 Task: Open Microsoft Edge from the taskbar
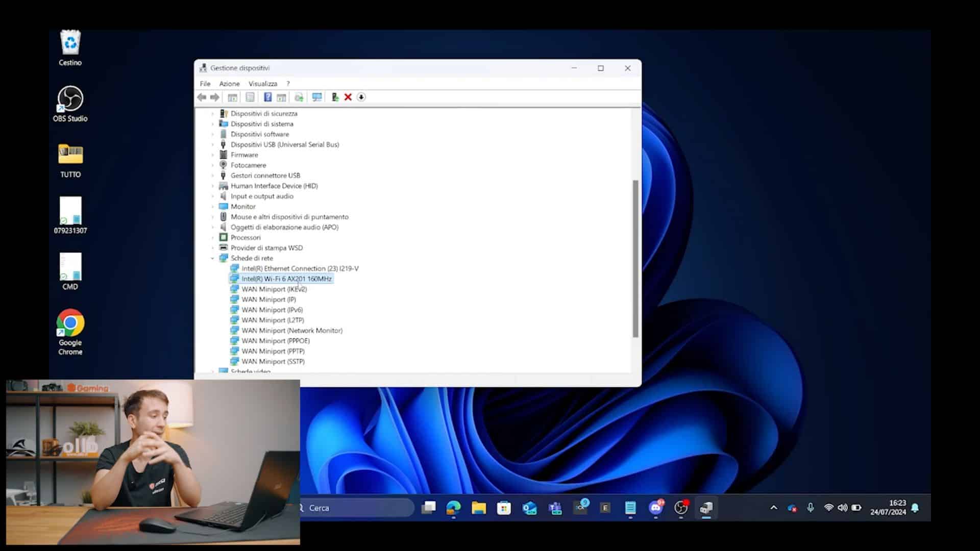point(453,508)
